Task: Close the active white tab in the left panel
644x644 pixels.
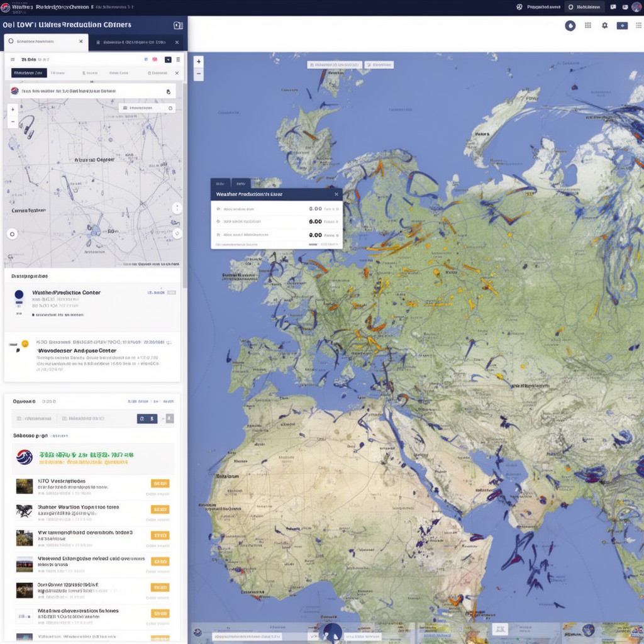Action: [x=81, y=42]
